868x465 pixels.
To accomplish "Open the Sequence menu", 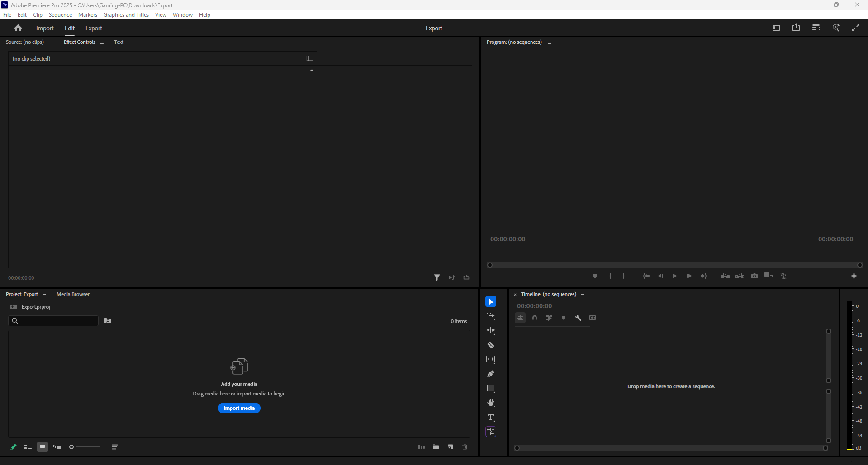I will (60, 15).
